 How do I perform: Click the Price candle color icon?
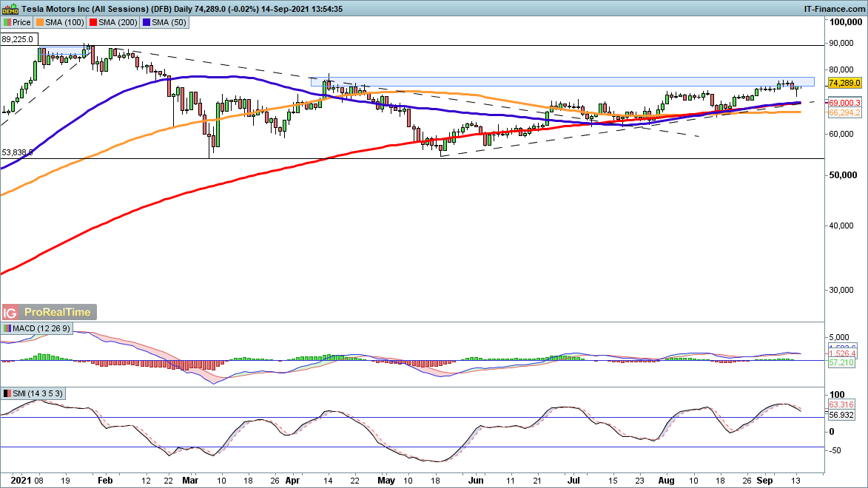point(7,23)
